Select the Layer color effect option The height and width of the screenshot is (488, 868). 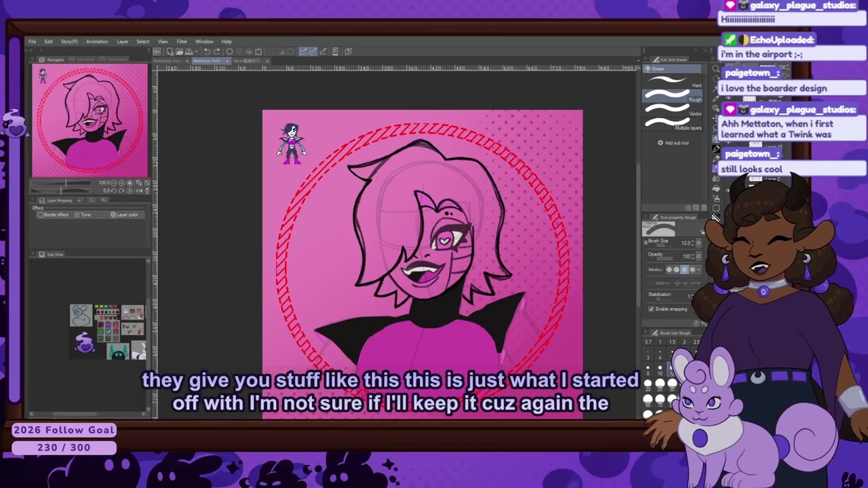(x=124, y=215)
